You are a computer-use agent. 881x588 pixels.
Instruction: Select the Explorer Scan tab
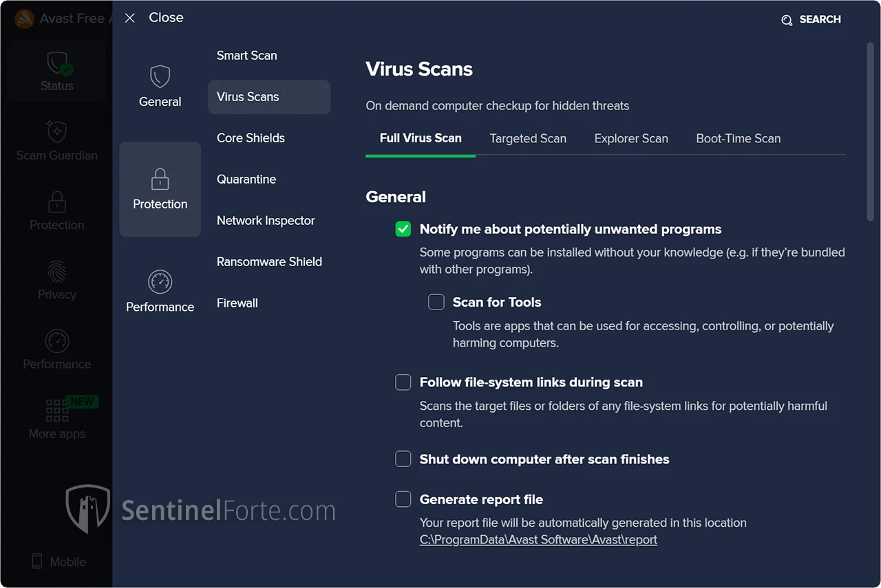click(631, 138)
